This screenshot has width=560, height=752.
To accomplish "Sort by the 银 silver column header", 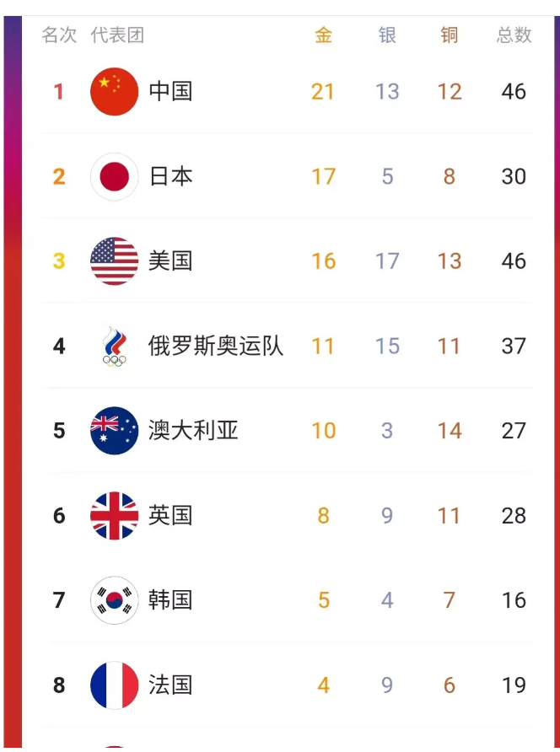I will click(x=387, y=35).
